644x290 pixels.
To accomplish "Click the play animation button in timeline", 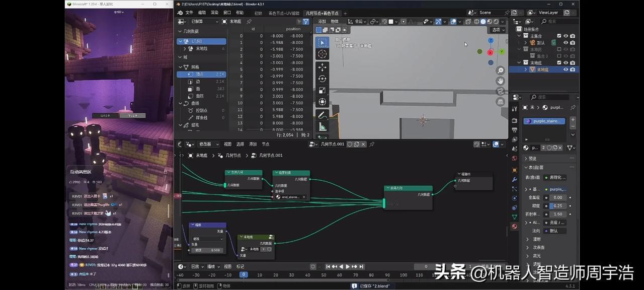I will (348, 266).
